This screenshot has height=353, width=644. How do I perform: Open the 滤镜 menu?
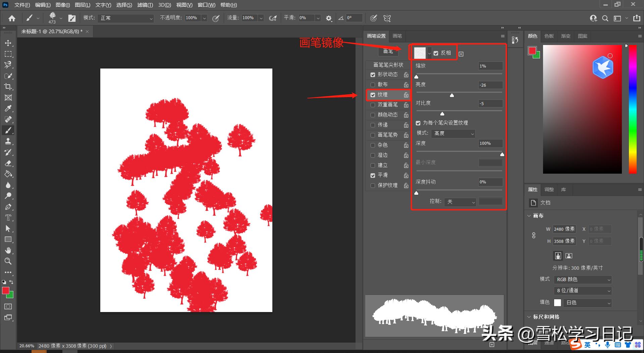(x=145, y=5)
